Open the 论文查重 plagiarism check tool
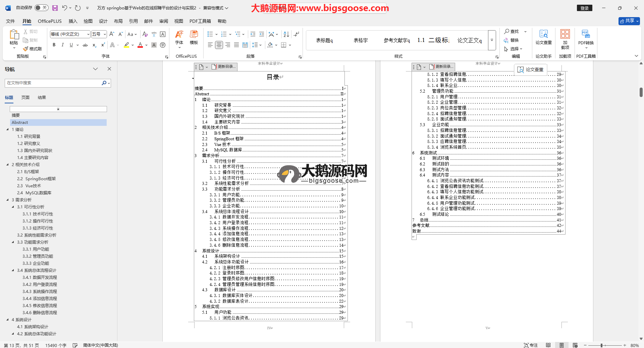The width and height of the screenshot is (644, 348). pyautogui.click(x=543, y=37)
